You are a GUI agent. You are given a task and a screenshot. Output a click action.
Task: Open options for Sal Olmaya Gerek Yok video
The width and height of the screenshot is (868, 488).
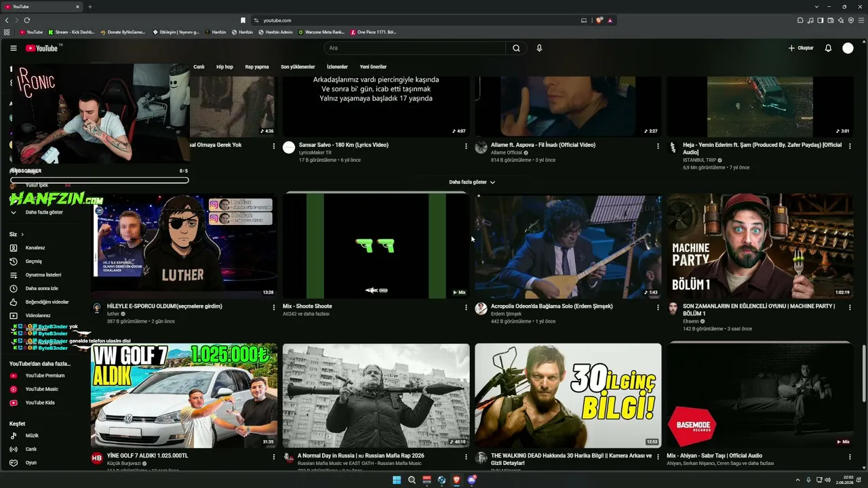(274, 146)
